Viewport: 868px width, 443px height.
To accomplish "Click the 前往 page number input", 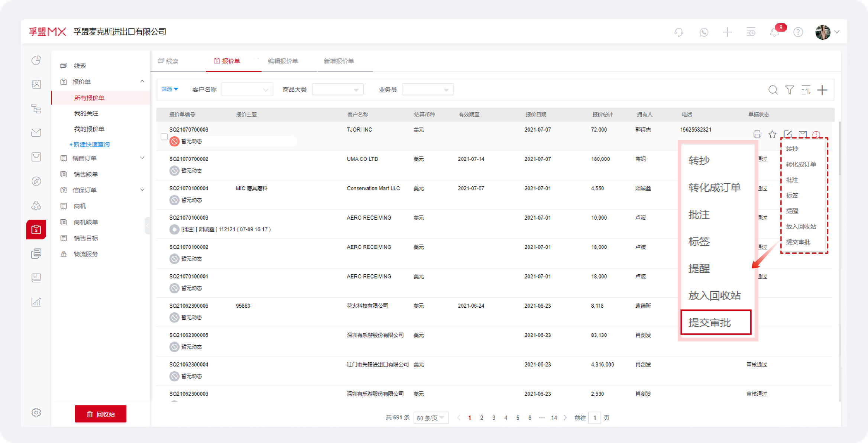I will pos(595,418).
